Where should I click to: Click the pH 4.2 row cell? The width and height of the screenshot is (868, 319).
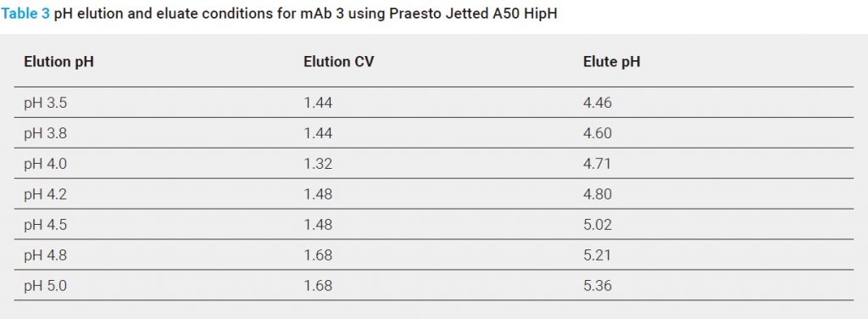point(46,194)
